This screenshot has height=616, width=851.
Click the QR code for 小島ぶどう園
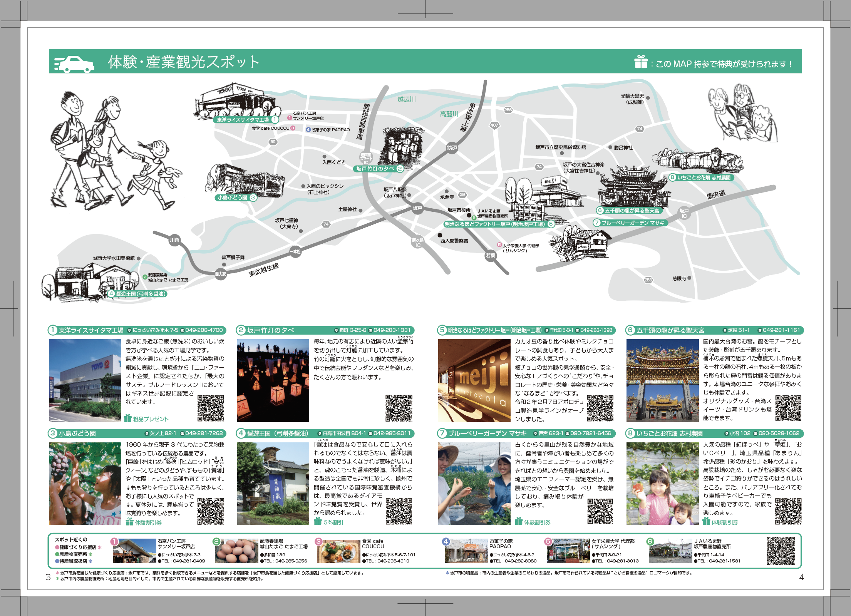point(211,511)
